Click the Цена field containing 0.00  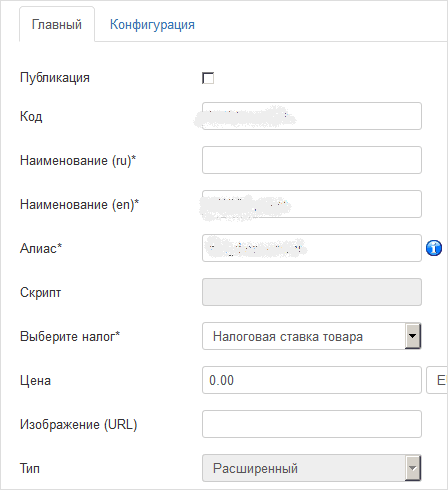point(312,380)
